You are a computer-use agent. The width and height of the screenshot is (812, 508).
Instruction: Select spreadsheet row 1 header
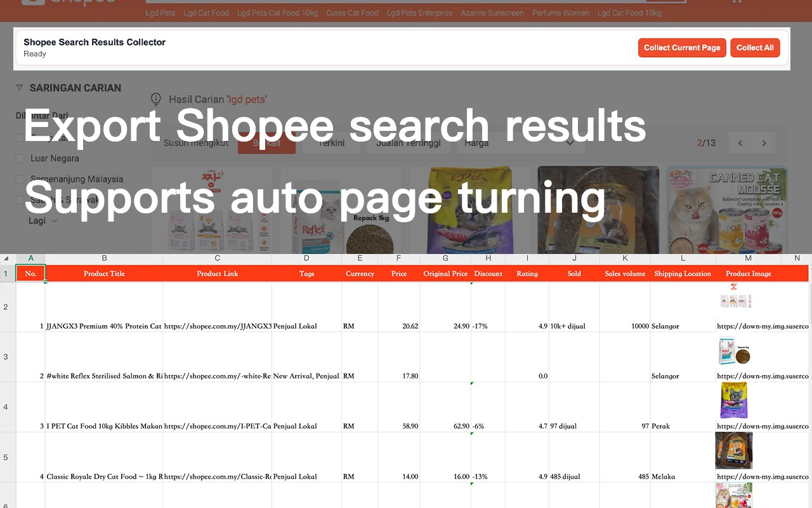(x=6, y=274)
